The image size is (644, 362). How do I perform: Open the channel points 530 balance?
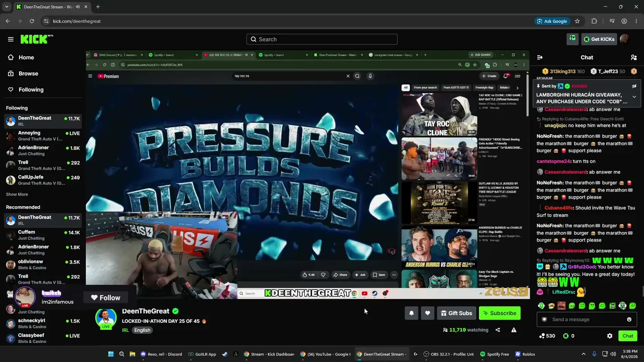pos(547,336)
